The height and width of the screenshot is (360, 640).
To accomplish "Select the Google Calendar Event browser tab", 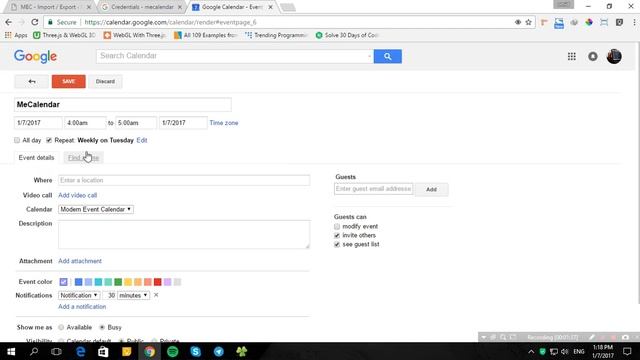I will pyautogui.click(x=231, y=7).
